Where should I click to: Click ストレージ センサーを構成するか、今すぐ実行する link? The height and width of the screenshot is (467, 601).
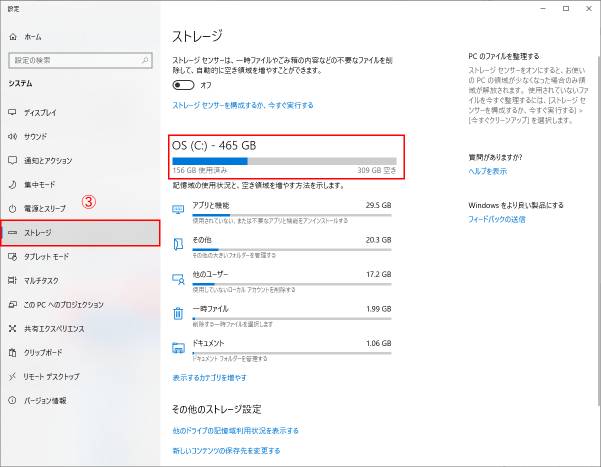click(243, 105)
